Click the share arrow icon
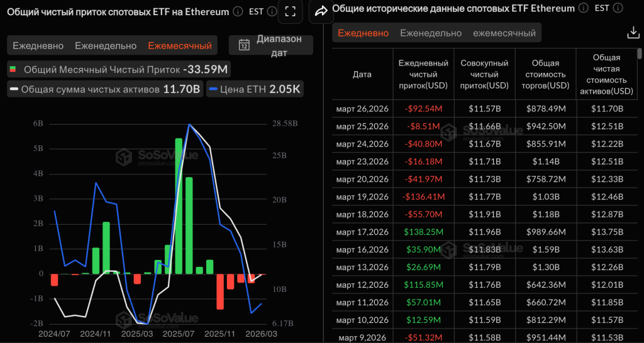Image resolution: width=644 pixels, height=343 pixels. [321, 11]
